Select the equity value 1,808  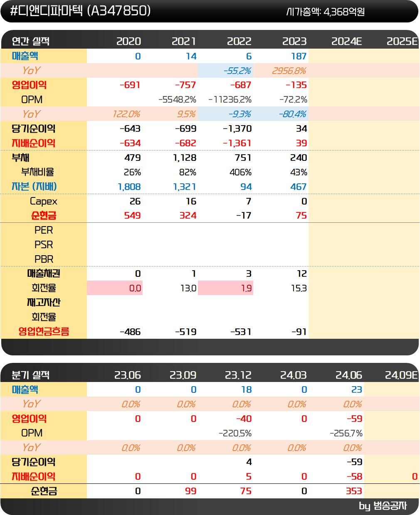tap(129, 187)
